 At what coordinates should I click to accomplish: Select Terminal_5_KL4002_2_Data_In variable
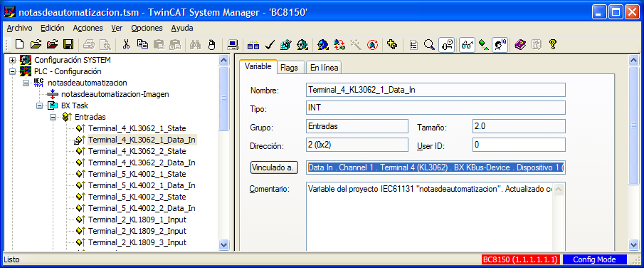pos(142,208)
